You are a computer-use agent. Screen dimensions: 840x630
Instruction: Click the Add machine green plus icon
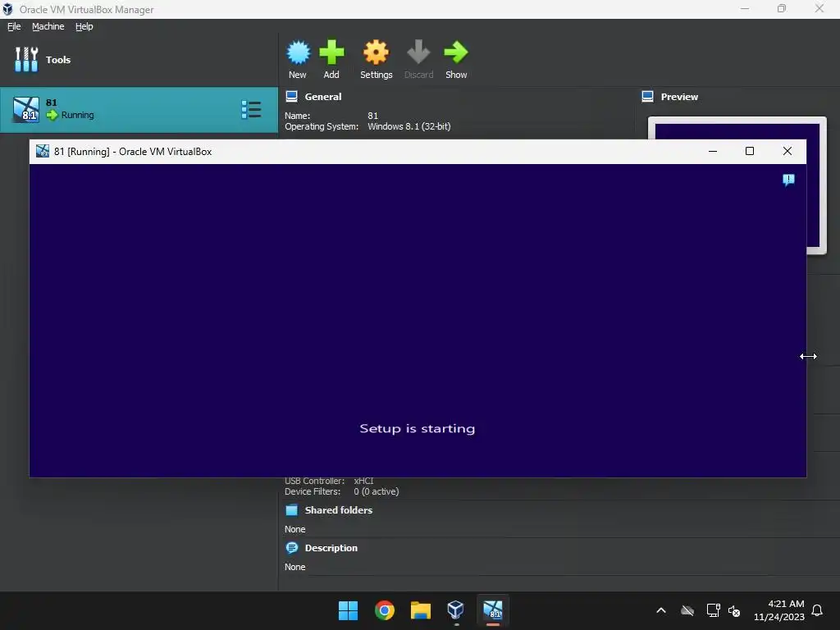(x=331, y=59)
